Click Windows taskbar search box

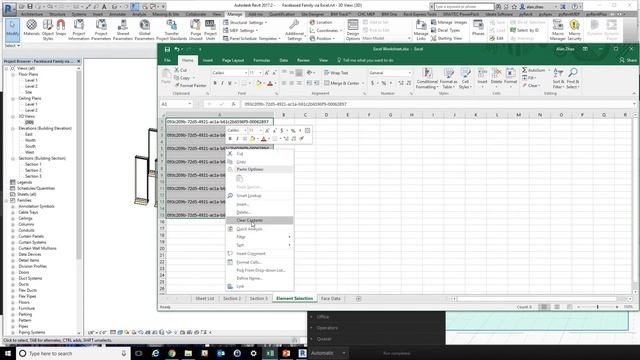tap(73, 353)
